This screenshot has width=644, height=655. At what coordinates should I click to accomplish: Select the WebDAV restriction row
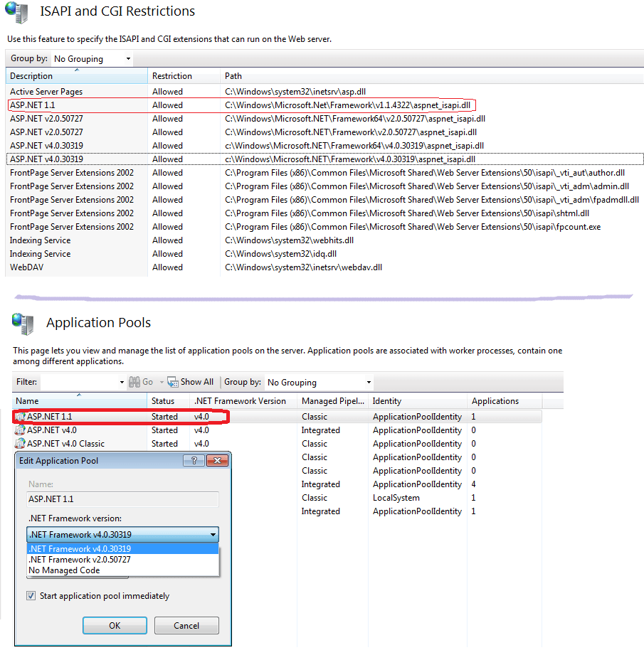click(x=324, y=267)
